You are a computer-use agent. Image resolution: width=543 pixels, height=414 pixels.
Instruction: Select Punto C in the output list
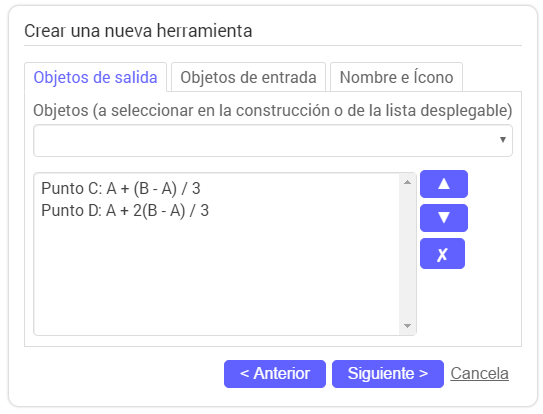[x=121, y=188]
